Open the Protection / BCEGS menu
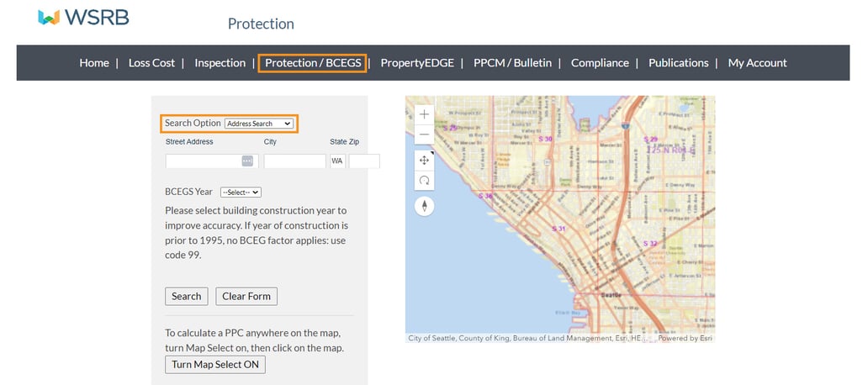Screen dimensions: 868x385 tap(313, 63)
